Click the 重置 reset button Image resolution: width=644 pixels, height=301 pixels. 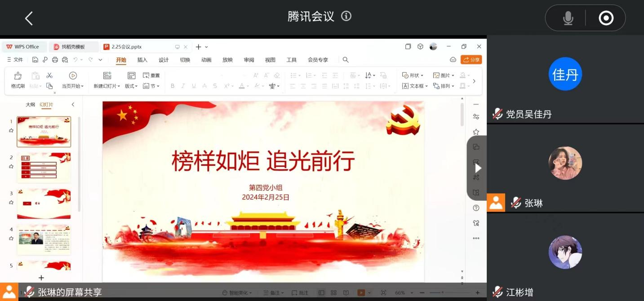151,75
